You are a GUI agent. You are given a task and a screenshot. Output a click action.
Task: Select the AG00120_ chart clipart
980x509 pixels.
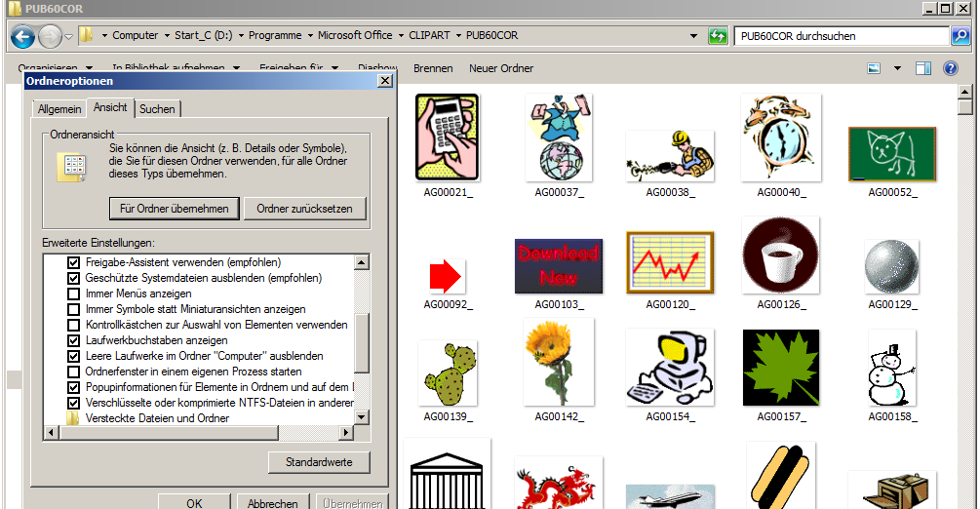[670, 262]
